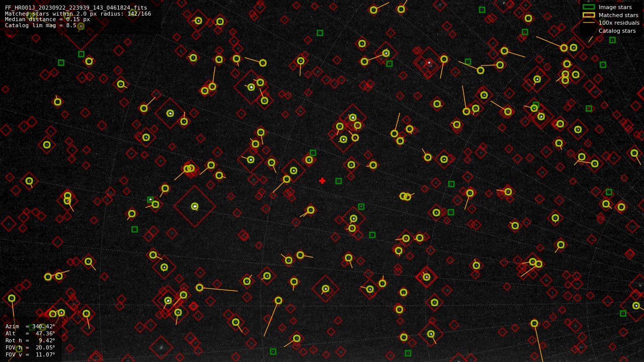Screen dimensions: 644x362
Task: Select the '100x residuals' legend label
Action: click(x=619, y=23)
